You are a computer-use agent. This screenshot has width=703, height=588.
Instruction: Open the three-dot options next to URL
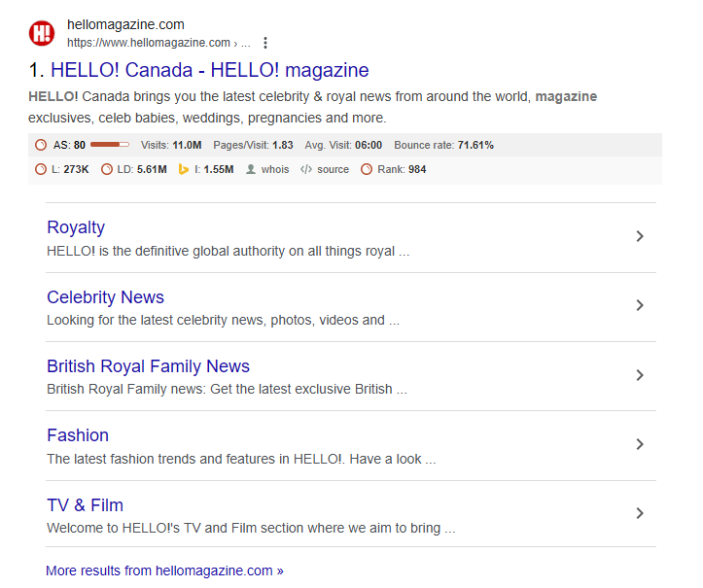click(265, 43)
